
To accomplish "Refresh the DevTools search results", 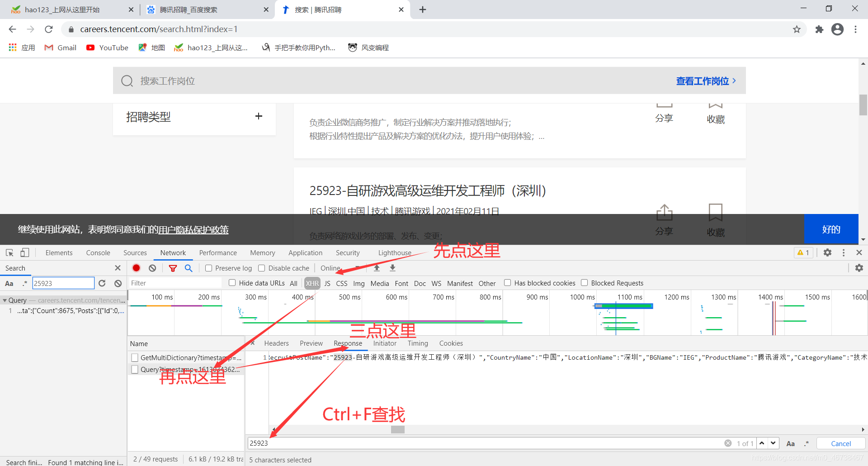I will [x=102, y=283].
